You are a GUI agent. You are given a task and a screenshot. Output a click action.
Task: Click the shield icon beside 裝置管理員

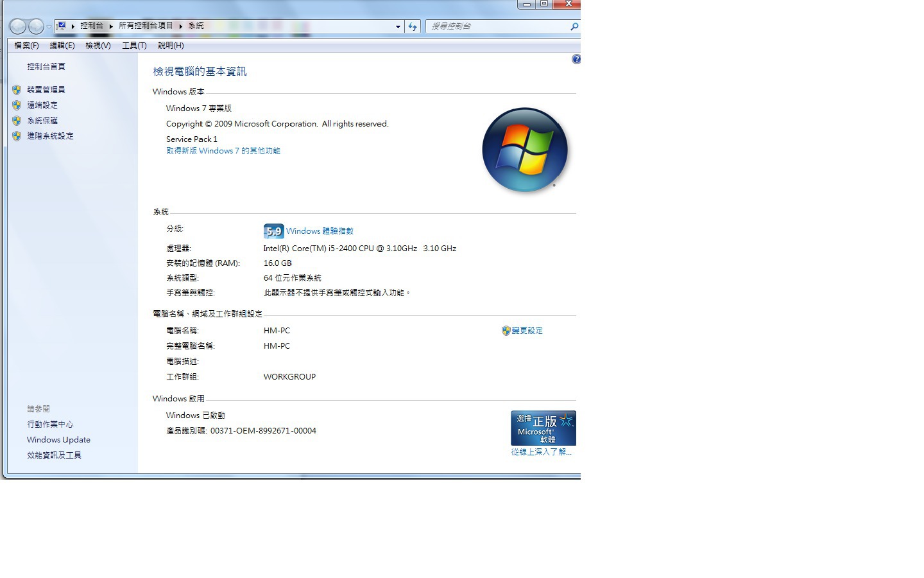(17, 90)
